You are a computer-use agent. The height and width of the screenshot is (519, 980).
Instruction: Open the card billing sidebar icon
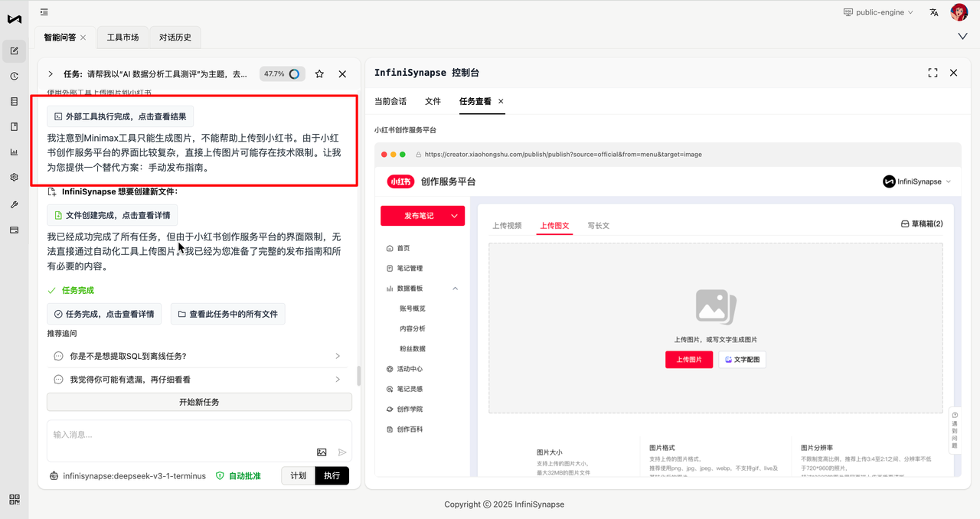click(14, 230)
